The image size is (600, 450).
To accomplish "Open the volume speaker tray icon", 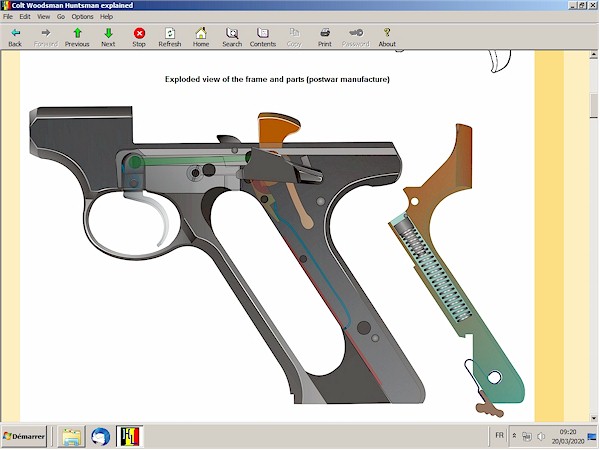I will tap(541, 436).
